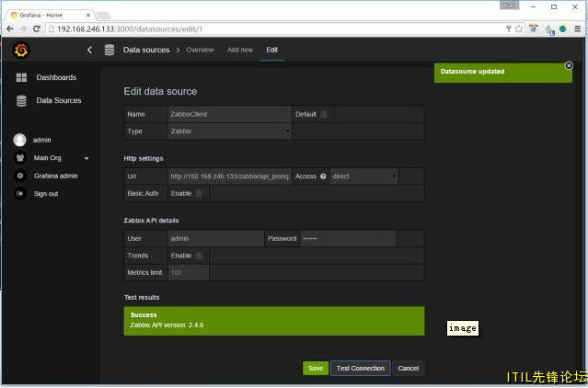Open the Chrome menu hamburger icon
This screenshot has height=388, width=588.
click(578, 29)
